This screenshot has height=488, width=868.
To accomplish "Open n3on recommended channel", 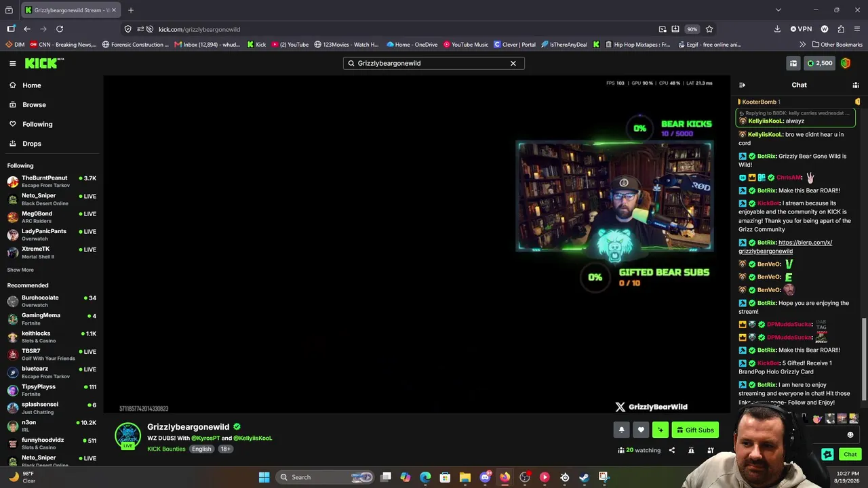I will point(52,426).
